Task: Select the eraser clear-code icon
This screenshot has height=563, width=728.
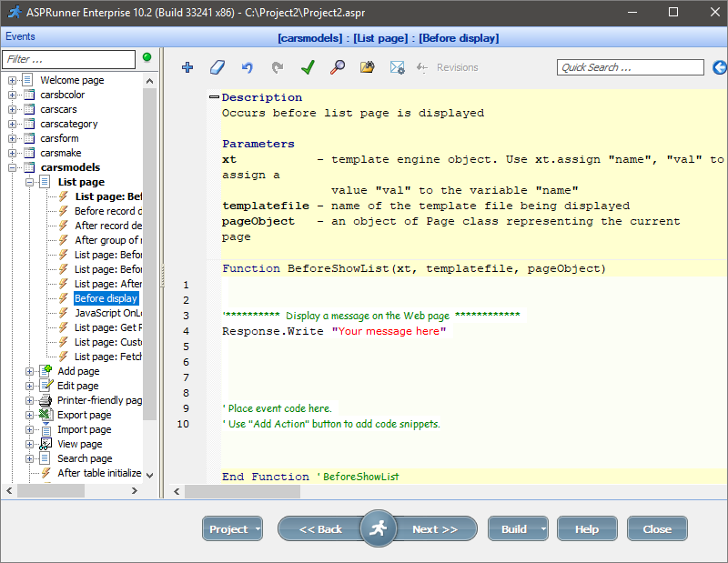Action: pyautogui.click(x=217, y=67)
